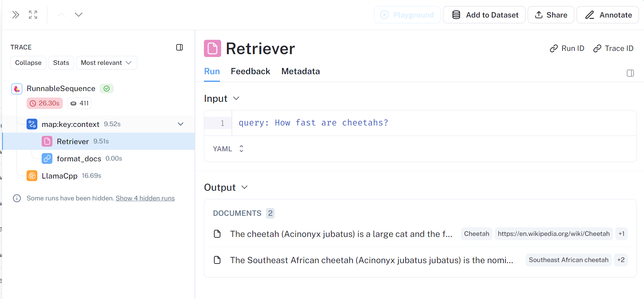Click Show 4 hidden runs link

145,198
